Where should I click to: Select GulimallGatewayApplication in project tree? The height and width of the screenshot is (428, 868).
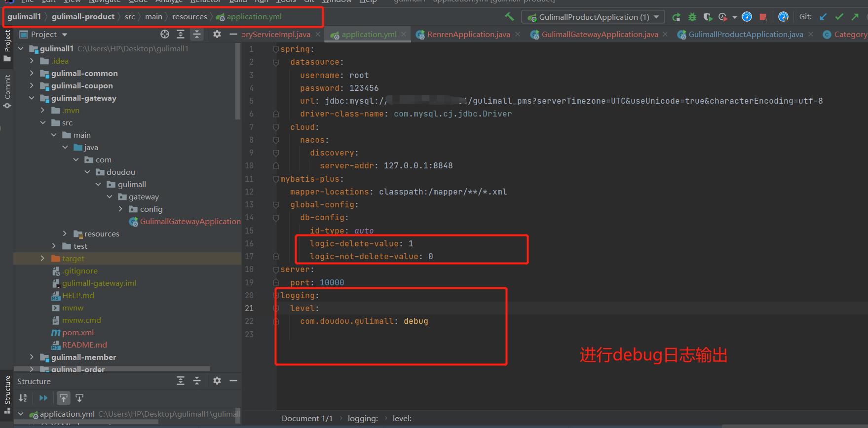185,222
